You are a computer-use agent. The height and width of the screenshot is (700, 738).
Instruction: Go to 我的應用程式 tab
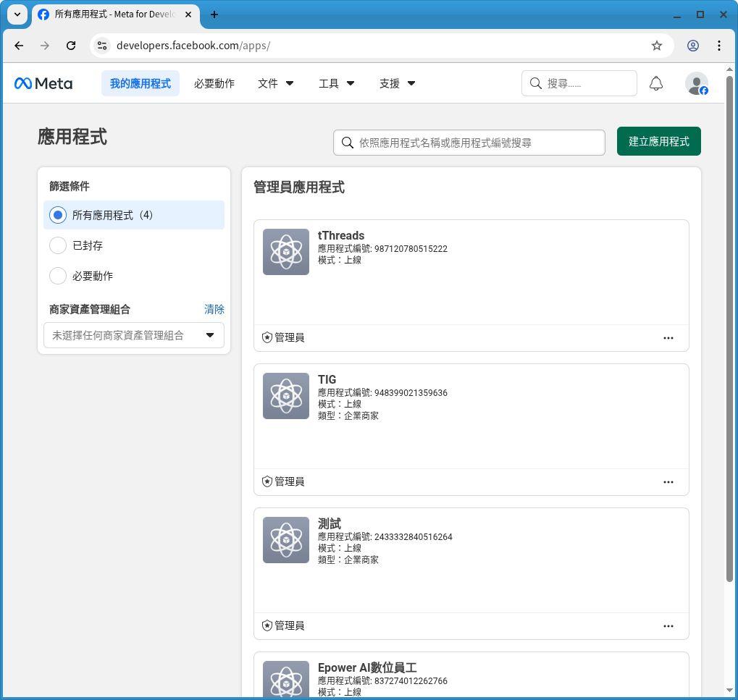coord(141,83)
